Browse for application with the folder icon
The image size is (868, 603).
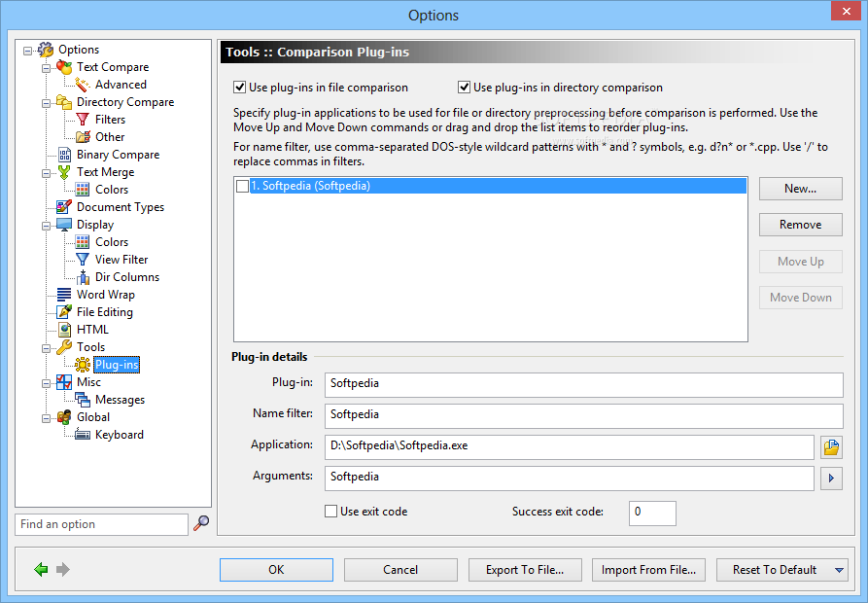pos(831,447)
